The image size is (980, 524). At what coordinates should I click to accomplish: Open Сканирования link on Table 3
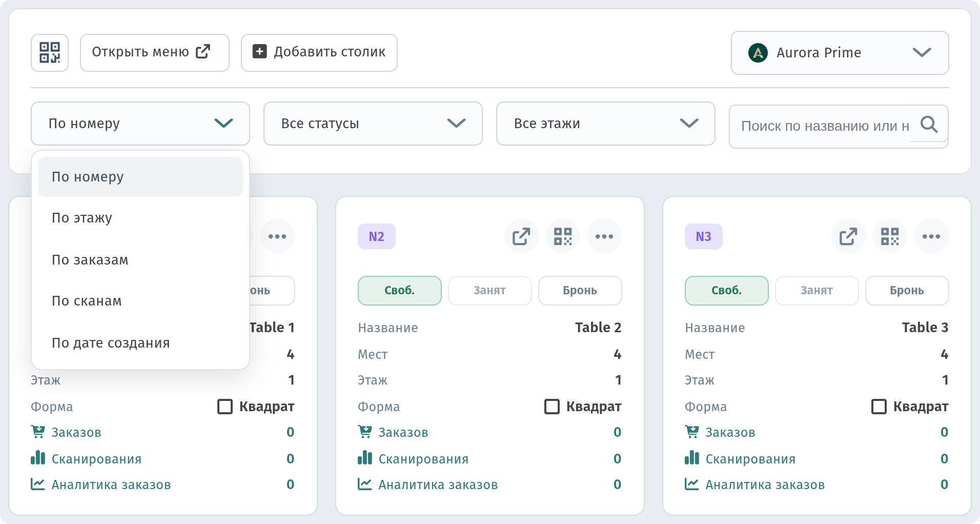pos(750,459)
